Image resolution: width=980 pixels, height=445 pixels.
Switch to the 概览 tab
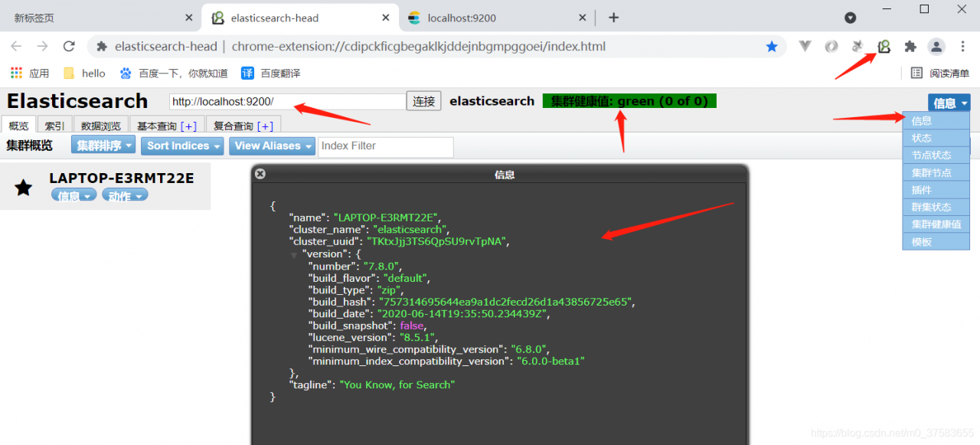click(18, 126)
